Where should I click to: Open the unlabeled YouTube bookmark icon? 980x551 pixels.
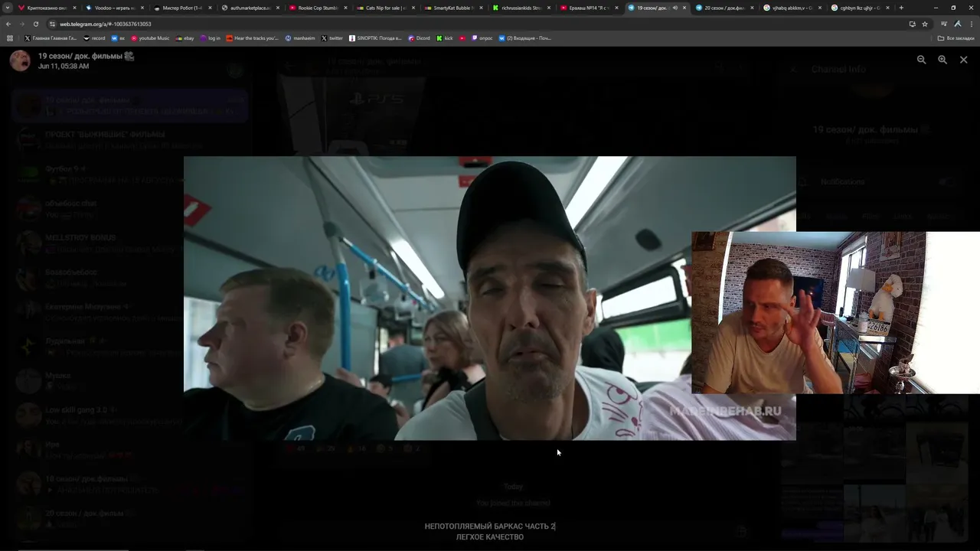tap(462, 38)
